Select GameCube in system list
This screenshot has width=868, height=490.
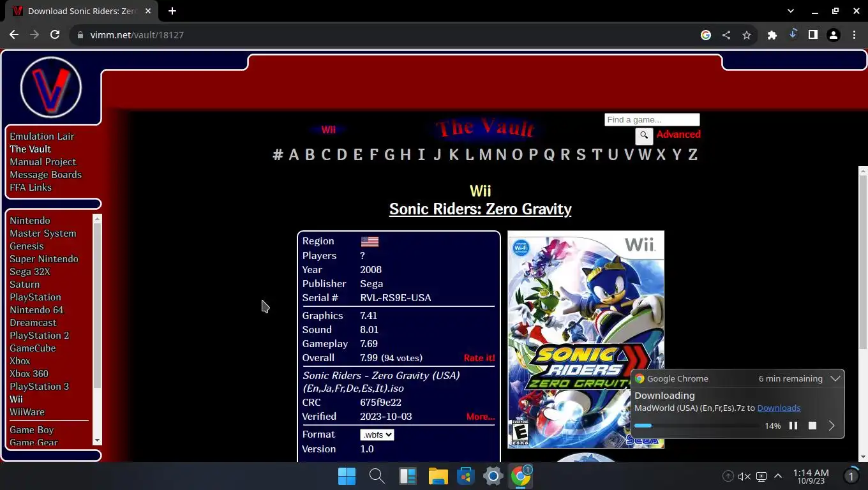click(33, 348)
